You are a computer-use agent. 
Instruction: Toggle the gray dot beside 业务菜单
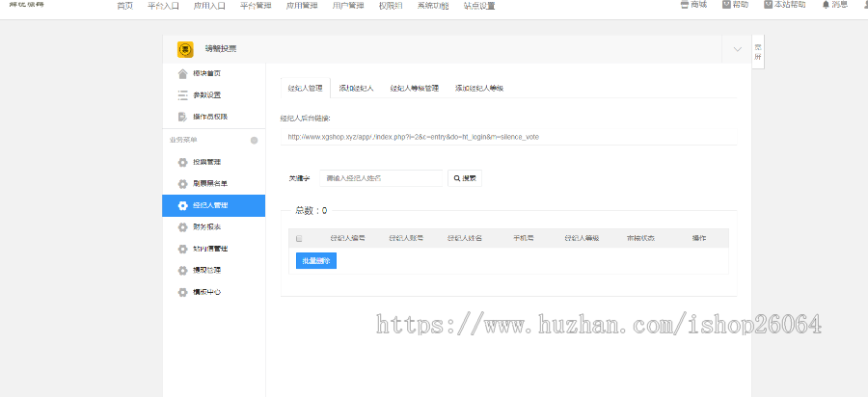(254, 141)
